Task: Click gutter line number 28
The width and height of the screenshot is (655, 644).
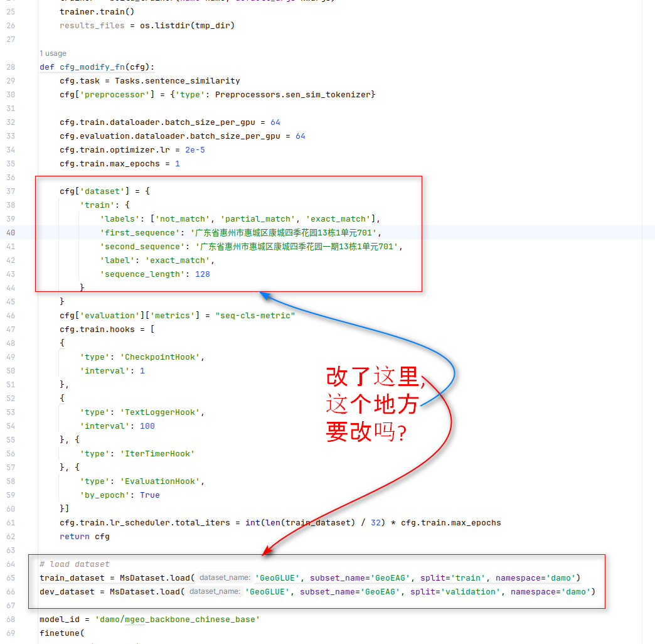Action: (11, 67)
